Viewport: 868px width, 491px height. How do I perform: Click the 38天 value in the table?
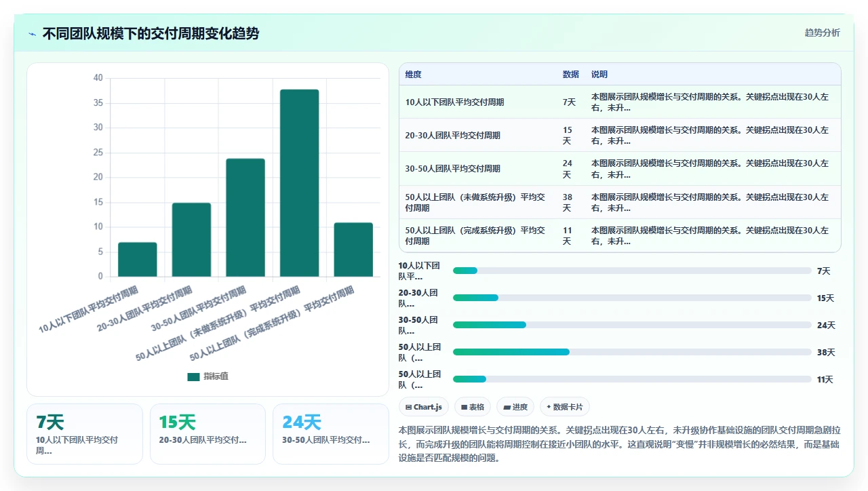point(568,202)
